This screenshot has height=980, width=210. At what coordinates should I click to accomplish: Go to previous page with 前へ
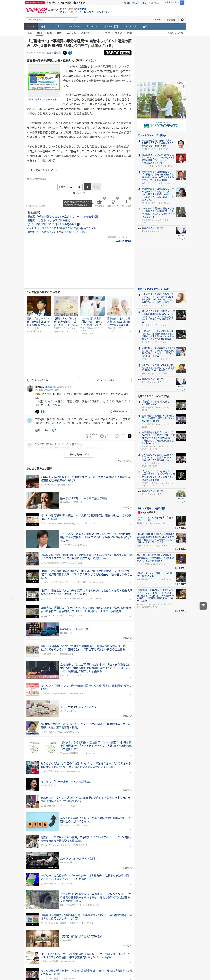62,187
